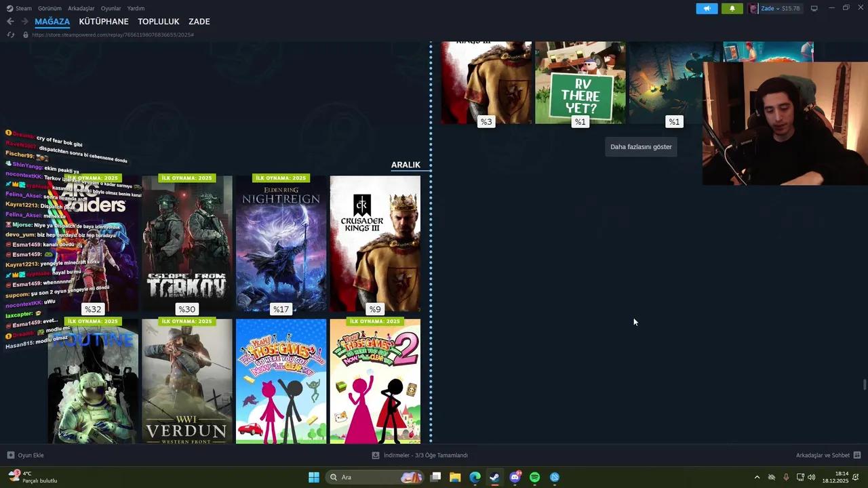Viewport: 868px width, 488px height.
Task: Switch to the ZADE profile tab
Action: tap(199, 22)
